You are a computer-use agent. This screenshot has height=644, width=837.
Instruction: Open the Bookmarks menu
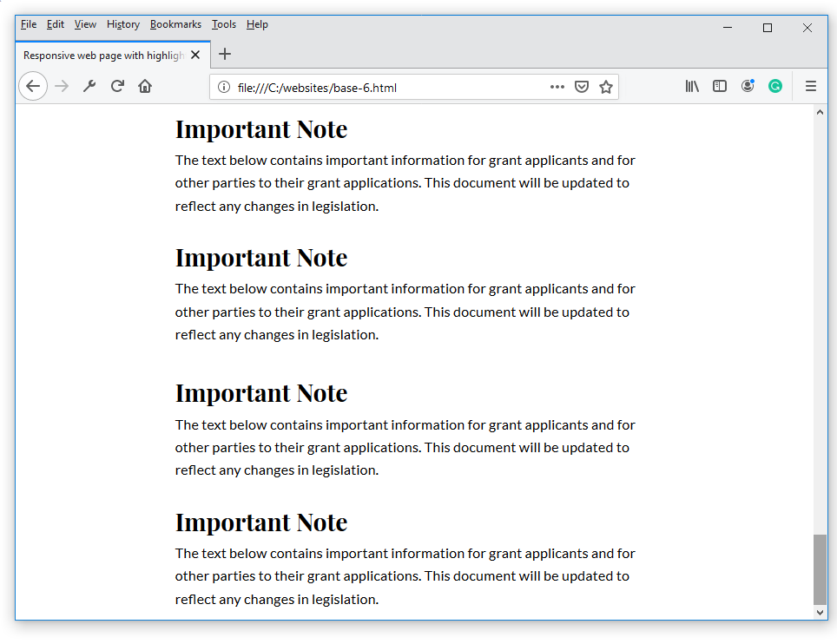(x=175, y=24)
